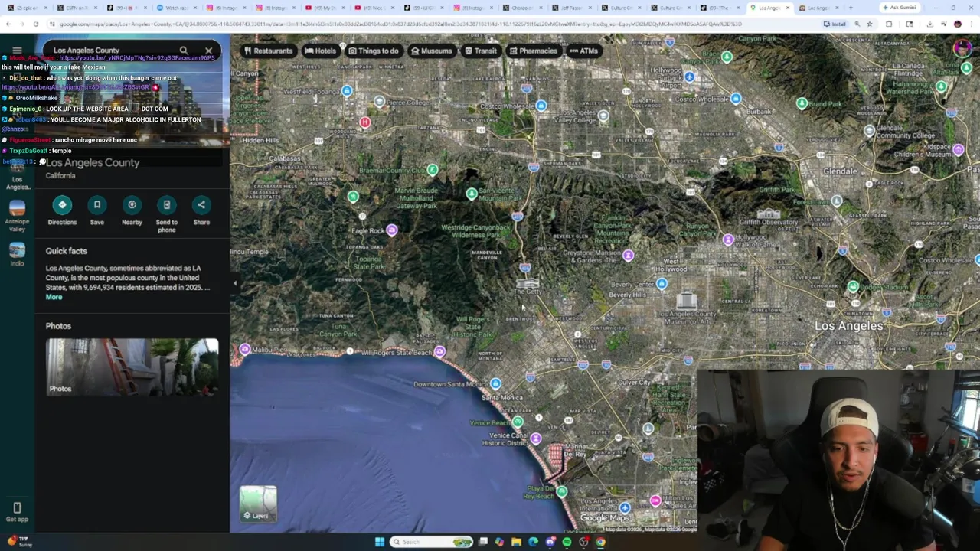Select the Griffith Observatory map label
This screenshot has height=551, width=980.
click(767, 222)
